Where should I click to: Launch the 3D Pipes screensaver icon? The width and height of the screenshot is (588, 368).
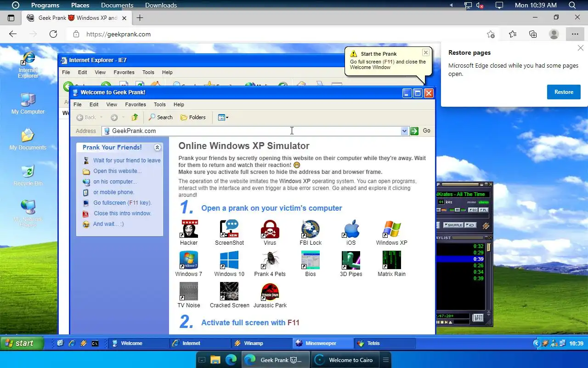tap(351, 264)
